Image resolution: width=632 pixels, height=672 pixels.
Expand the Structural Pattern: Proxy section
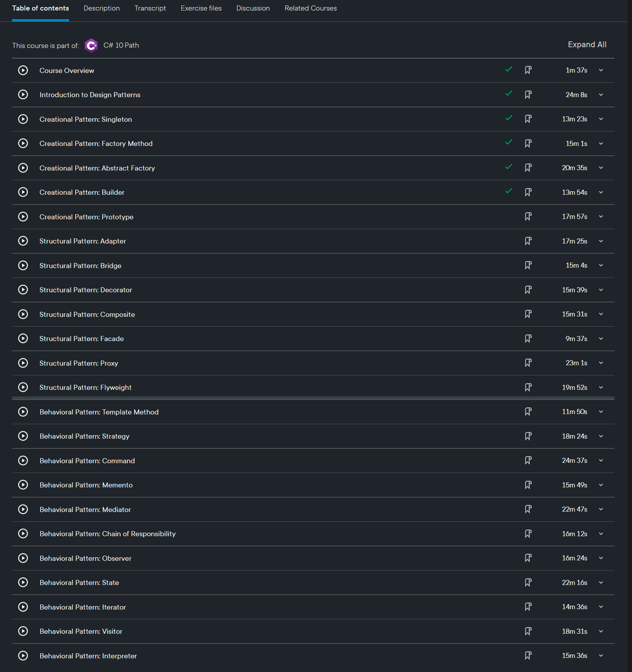click(601, 363)
